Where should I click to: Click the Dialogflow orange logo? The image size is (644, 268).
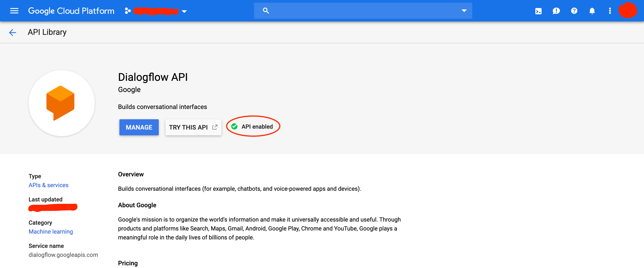pos(61,103)
